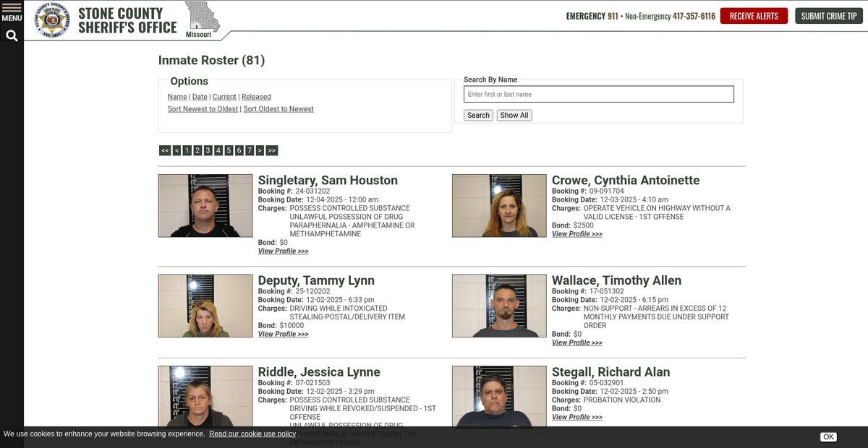Click the name Riddle, Jessica Lynne
The height and width of the screenshot is (448, 868).
[x=319, y=372]
